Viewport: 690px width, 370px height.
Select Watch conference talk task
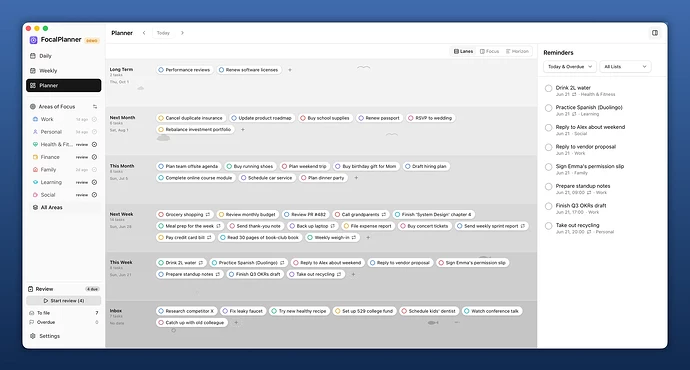pyautogui.click(x=492, y=311)
